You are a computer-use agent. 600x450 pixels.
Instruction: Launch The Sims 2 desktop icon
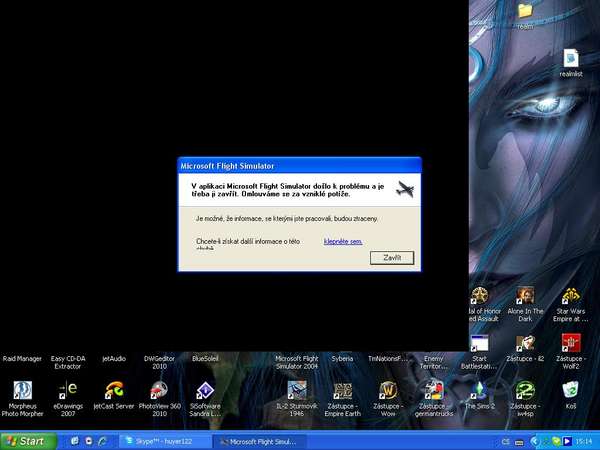click(478, 390)
